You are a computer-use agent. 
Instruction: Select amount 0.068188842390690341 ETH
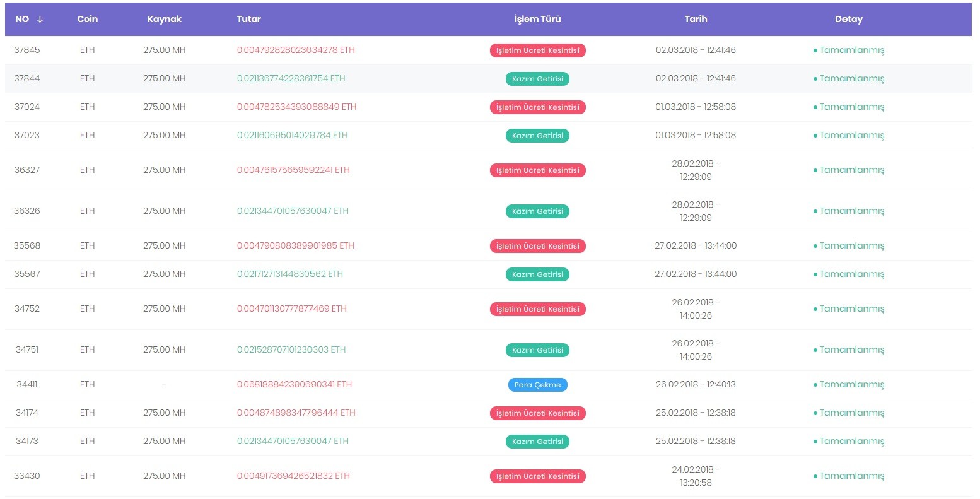pos(295,384)
